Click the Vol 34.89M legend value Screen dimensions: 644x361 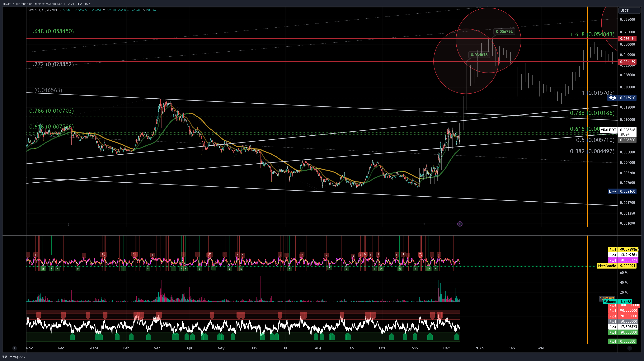pyautogui.click(x=150, y=10)
